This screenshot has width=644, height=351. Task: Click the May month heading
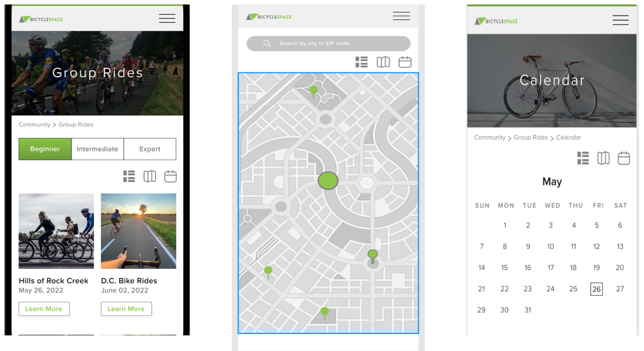tap(552, 182)
